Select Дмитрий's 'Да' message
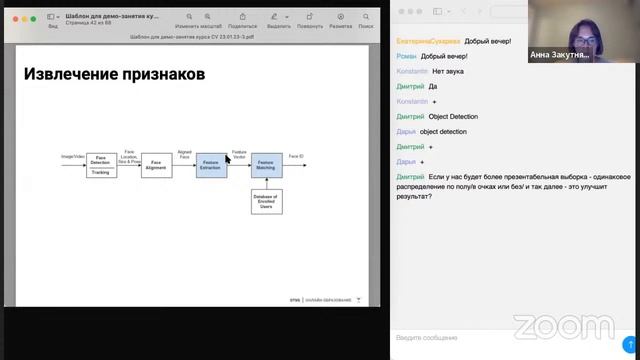640x360 pixels. [433, 87]
